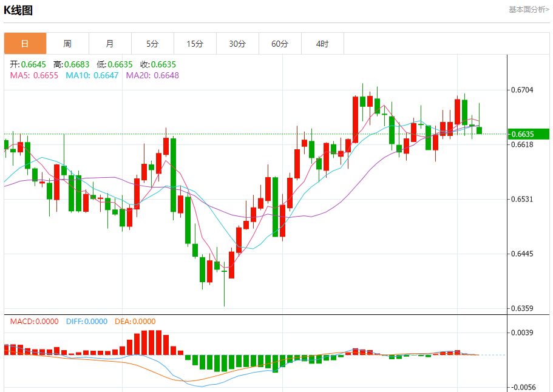553x392 pixels.
Task: Click the 0.0039 MACD axis label
Action: [522, 333]
